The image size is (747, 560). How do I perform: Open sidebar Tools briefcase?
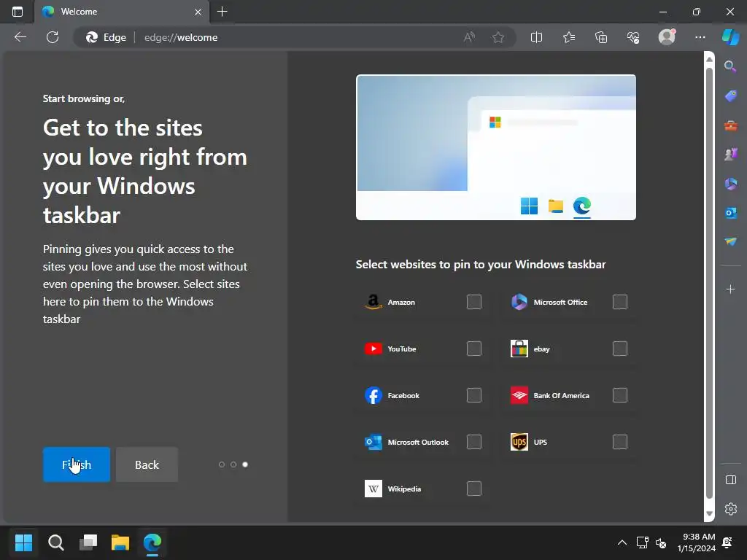pos(730,125)
